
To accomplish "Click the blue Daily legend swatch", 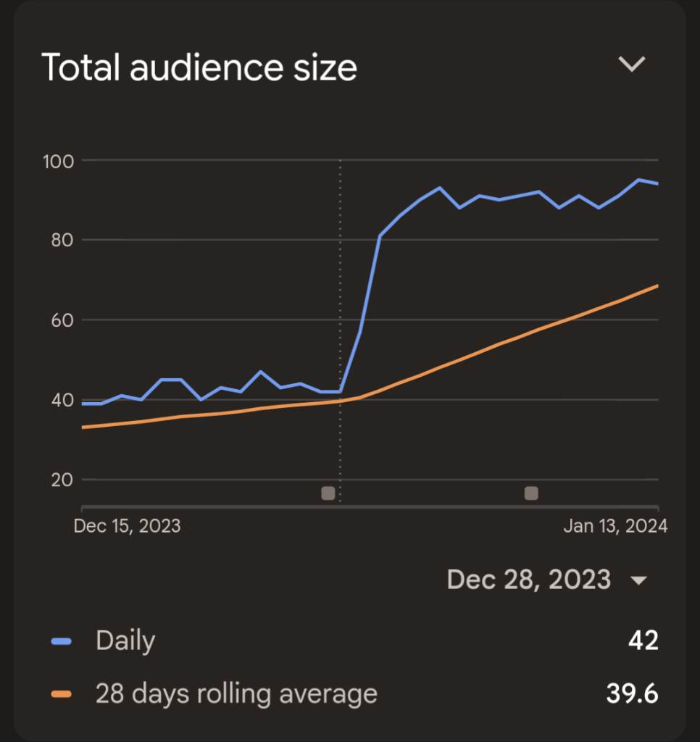I will [62, 641].
